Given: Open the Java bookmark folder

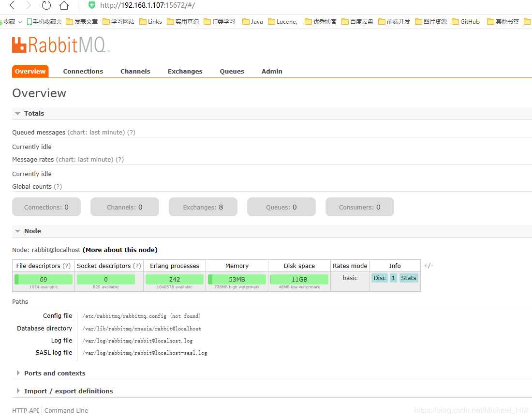Looking at the screenshot, I should click(252, 22).
